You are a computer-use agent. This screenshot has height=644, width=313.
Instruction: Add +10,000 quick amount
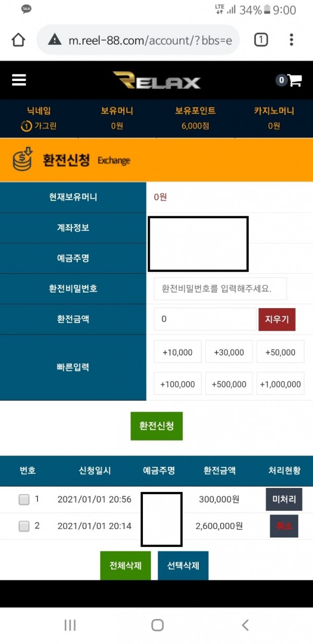pyautogui.click(x=177, y=352)
